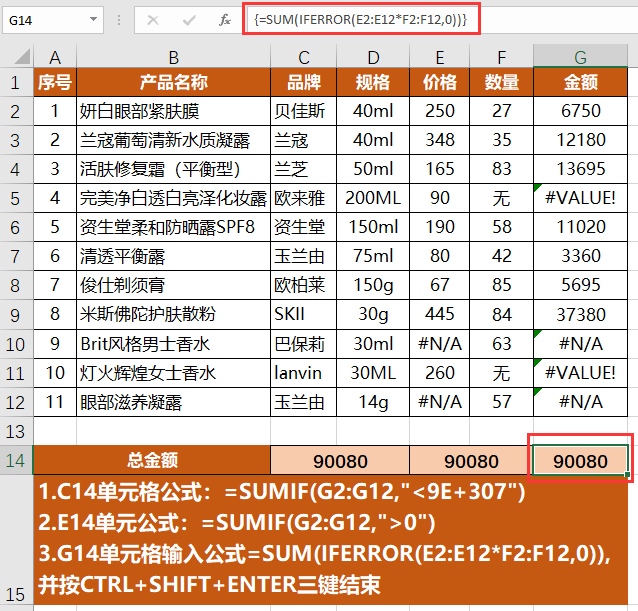Open the Name Box dropdown arrow
638x611 pixels.
tap(94, 20)
